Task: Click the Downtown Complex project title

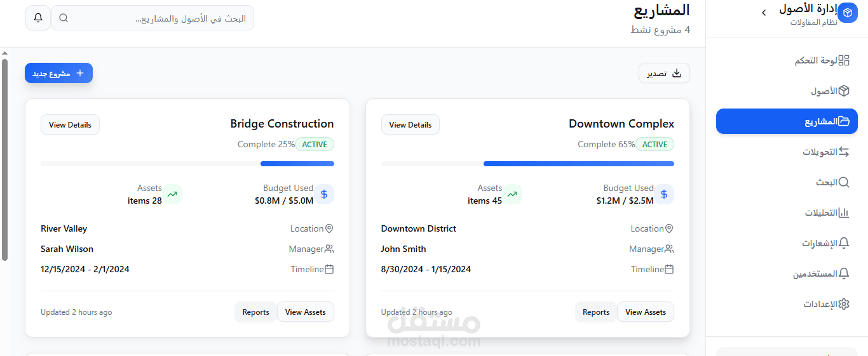Action: click(621, 124)
